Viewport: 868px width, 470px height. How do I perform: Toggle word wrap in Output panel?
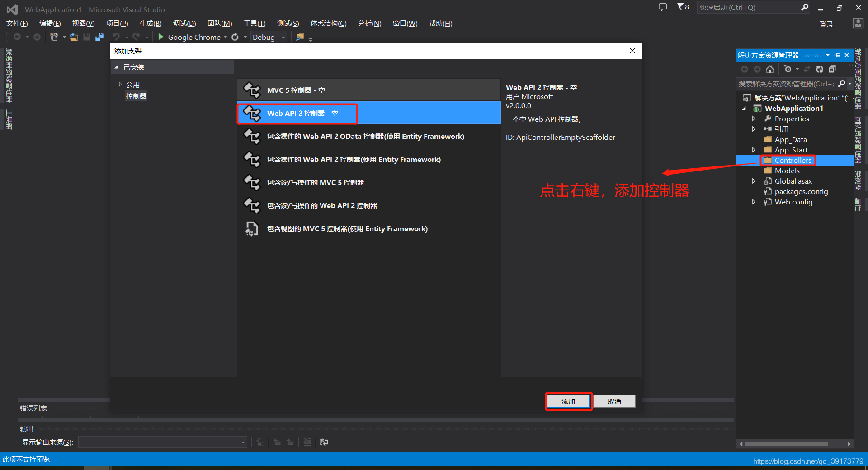pyautogui.click(x=324, y=442)
